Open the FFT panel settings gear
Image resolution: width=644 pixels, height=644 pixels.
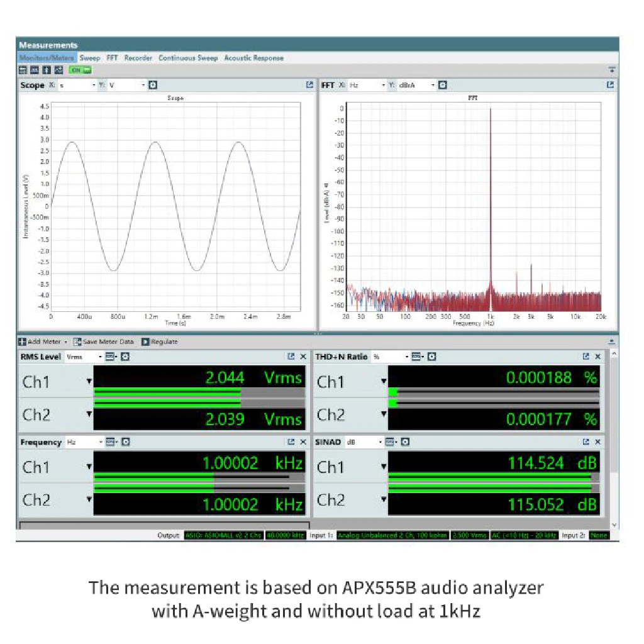(443, 85)
